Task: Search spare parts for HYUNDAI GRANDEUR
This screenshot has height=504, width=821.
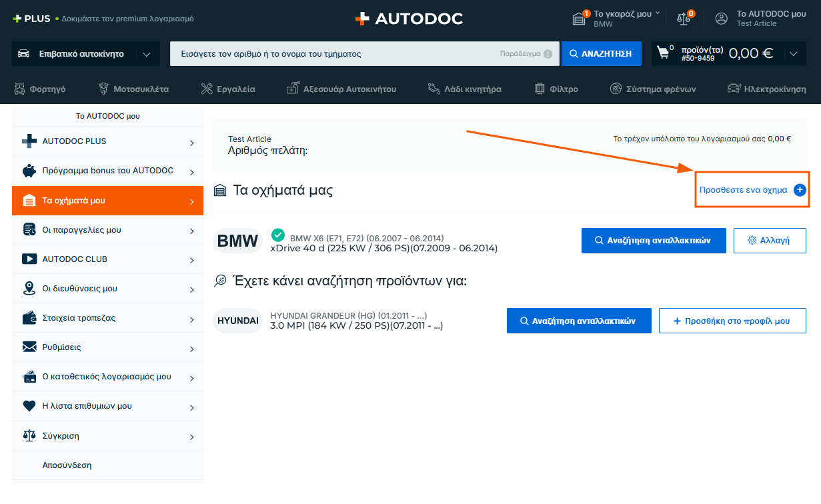Action: click(579, 321)
